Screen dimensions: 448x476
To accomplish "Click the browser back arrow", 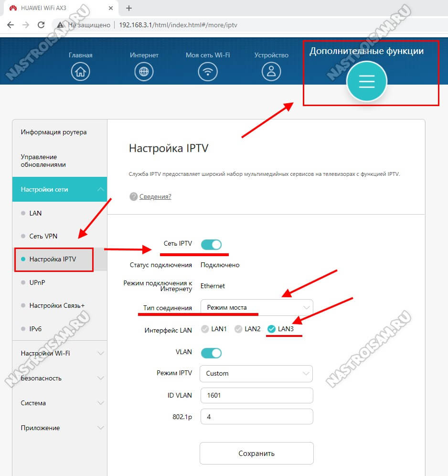I will pyautogui.click(x=11, y=25).
